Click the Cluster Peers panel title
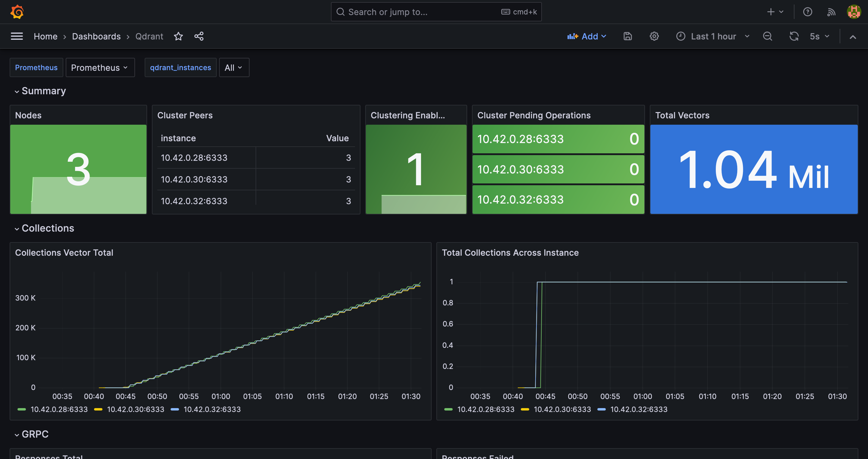The height and width of the screenshot is (459, 868). (185, 115)
